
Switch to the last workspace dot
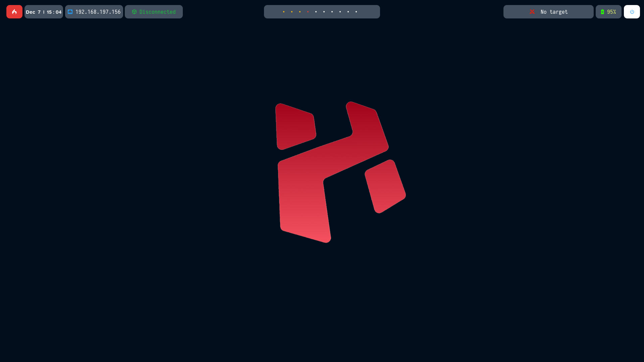pos(356,12)
